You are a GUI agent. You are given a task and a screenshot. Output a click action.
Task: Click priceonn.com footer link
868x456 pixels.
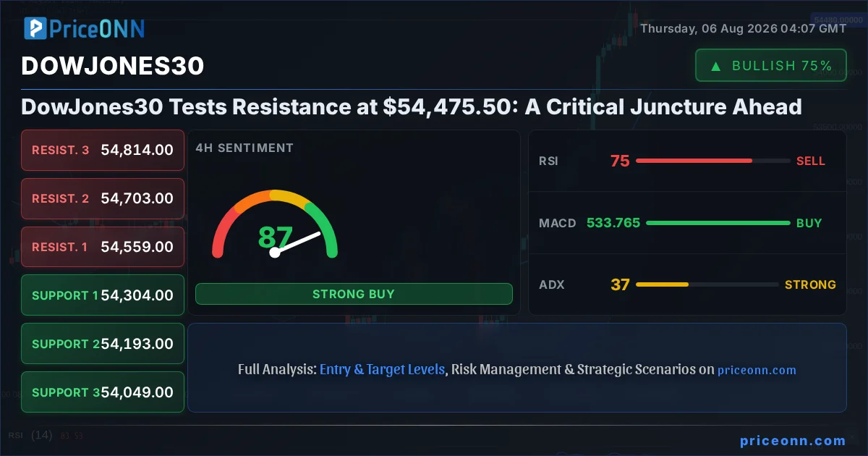(793, 440)
